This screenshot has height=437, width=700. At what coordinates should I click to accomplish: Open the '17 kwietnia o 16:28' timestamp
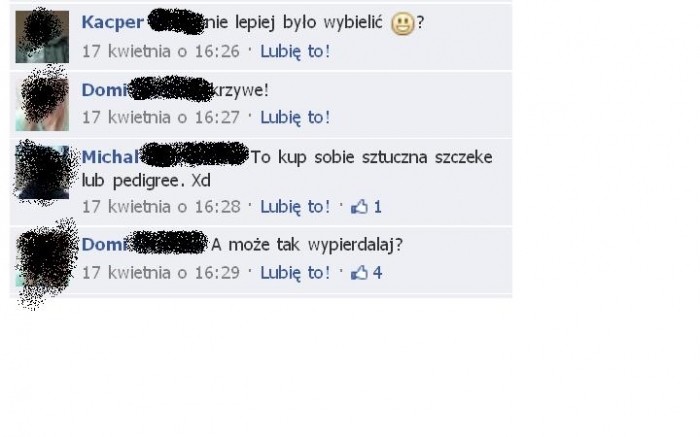161,207
